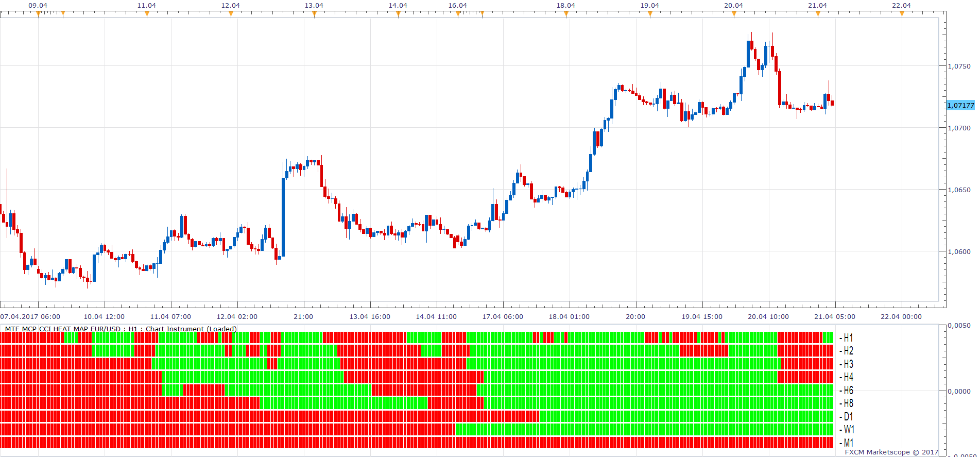980x457 pixels.
Task: Click the orange marker under 16.04
Action: (x=458, y=14)
